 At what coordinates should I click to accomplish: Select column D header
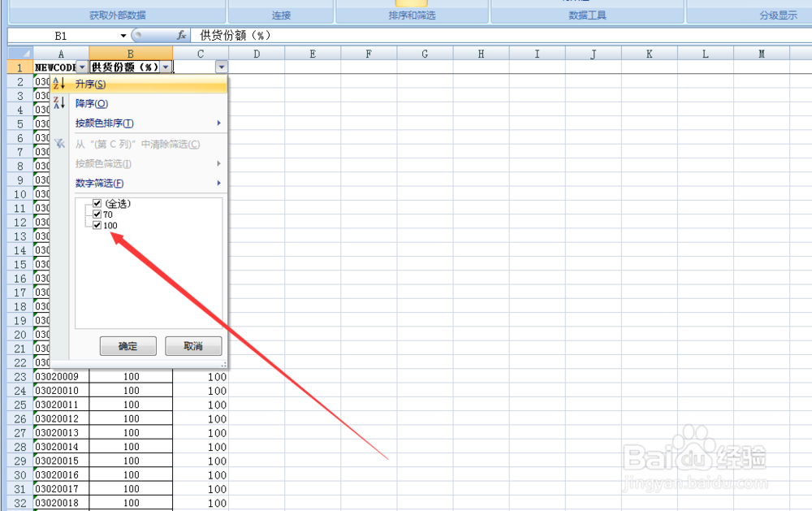257,54
